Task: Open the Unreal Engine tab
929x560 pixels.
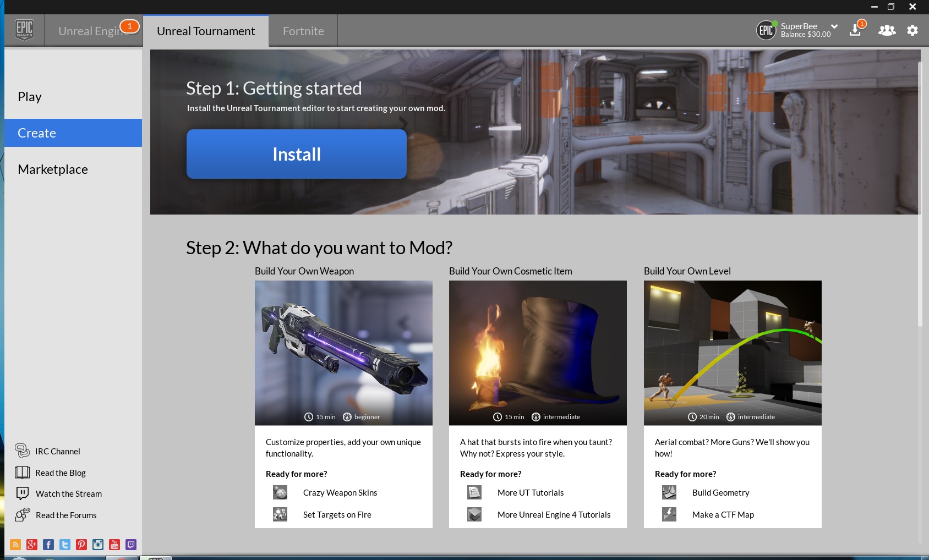Action: (x=94, y=31)
